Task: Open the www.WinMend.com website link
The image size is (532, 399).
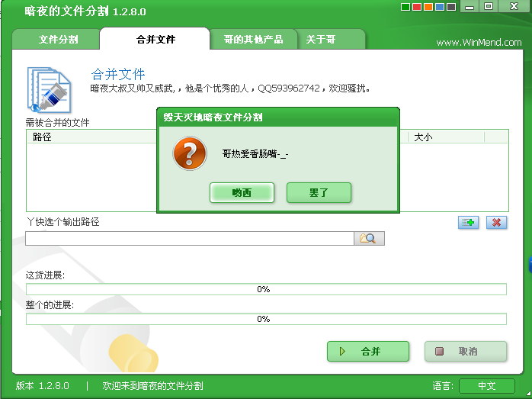Action: [479, 43]
